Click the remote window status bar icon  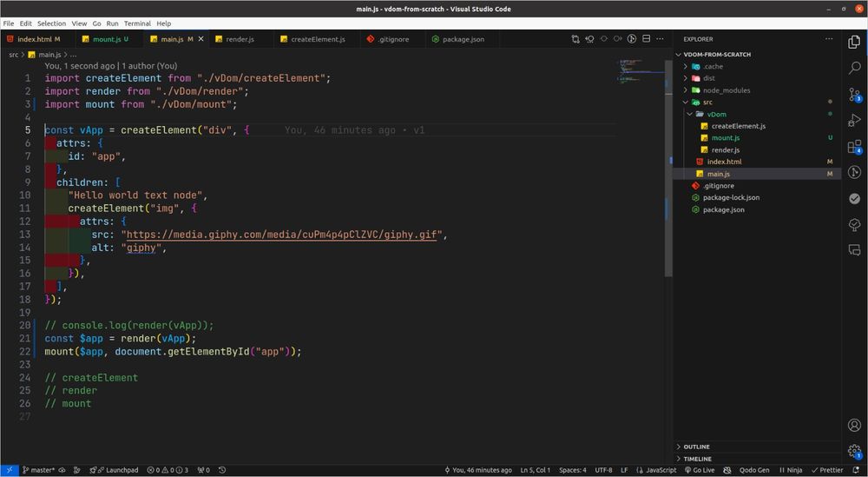pos(10,470)
